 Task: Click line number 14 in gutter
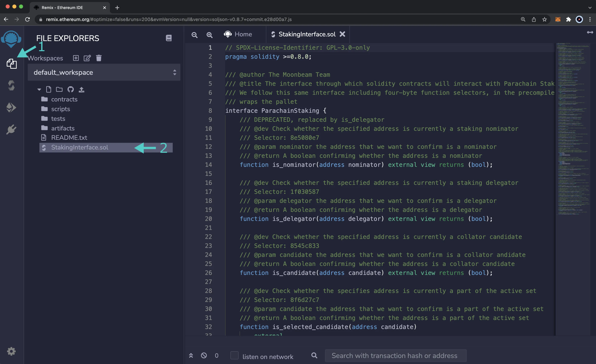click(x=208, y=165)
